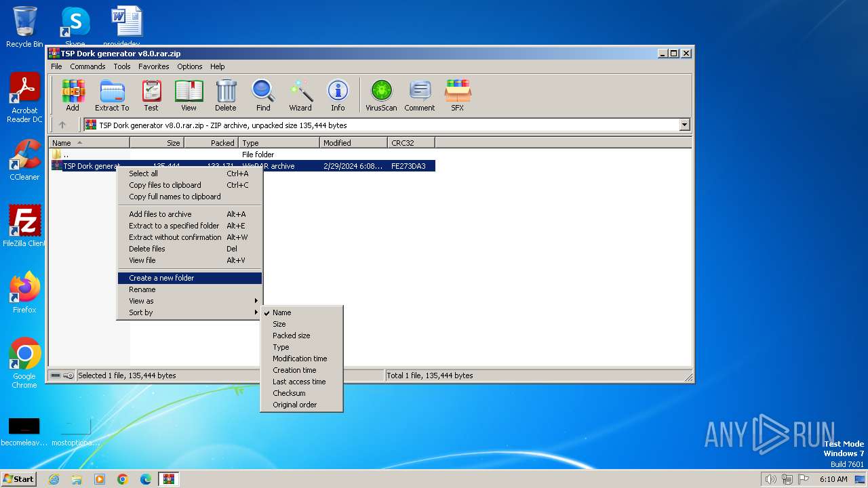Click the Add toolbar icon
Image resolution: width=868 pixels, height=488 pixels.
pos(73,95)
